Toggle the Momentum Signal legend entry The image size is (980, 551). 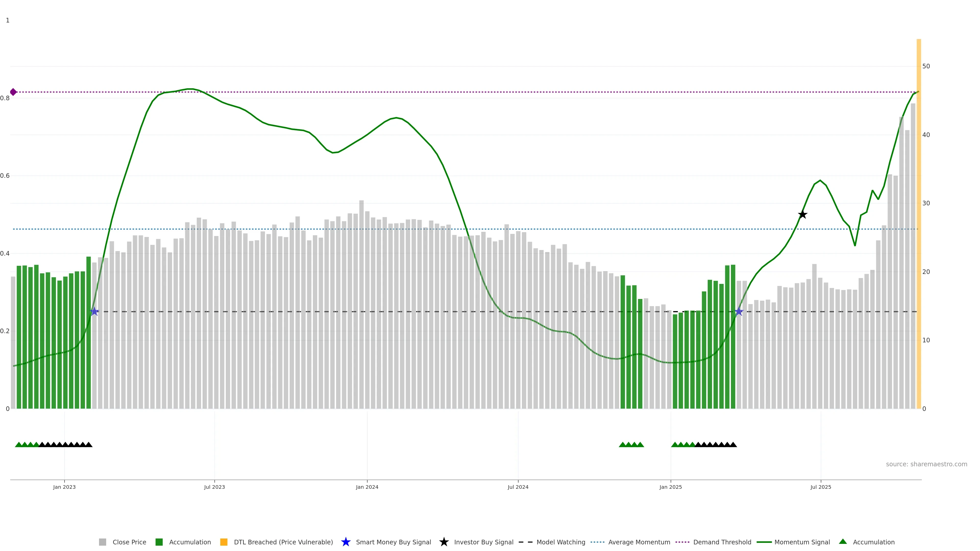pyautogui.click(x=802, y=542)
